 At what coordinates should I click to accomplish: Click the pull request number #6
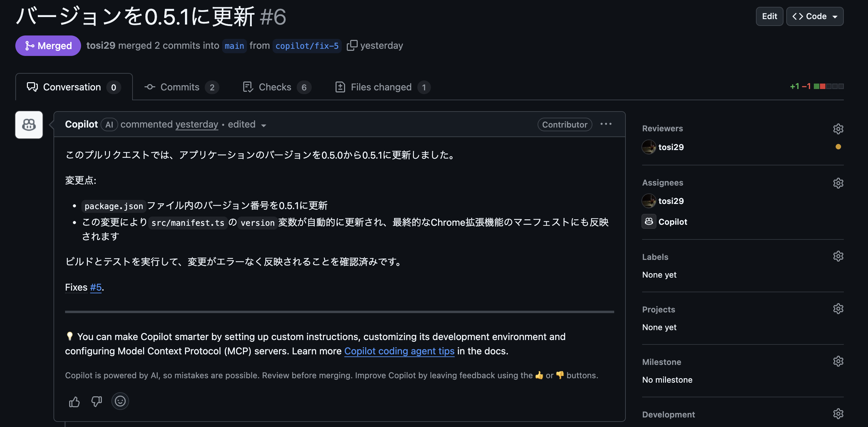click(273, 17)
